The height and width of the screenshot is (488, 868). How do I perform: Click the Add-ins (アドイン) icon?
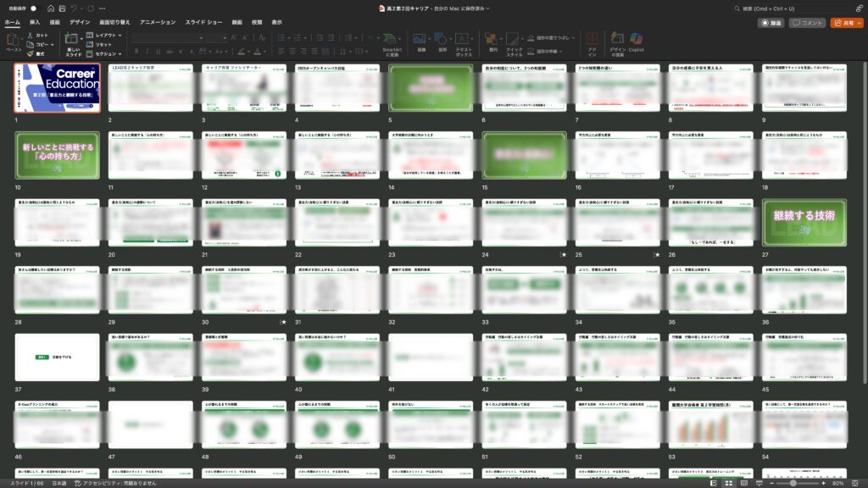pos(592,39)
